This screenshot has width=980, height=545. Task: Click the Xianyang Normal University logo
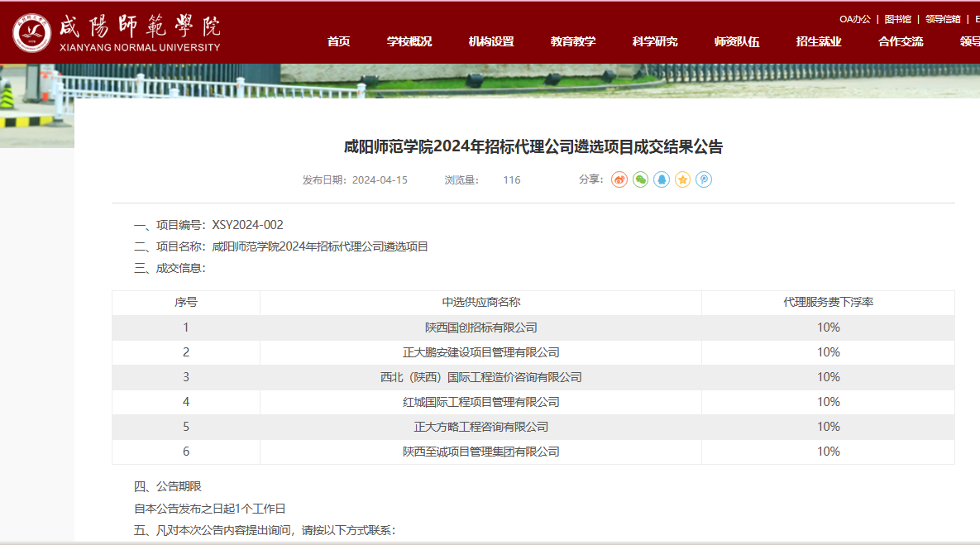pyautogui.click(x=117, y=32)
